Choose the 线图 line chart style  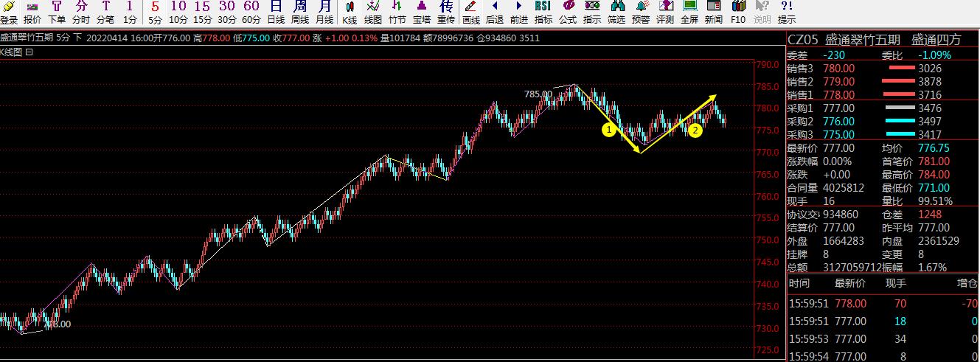[x=373, y=13]
